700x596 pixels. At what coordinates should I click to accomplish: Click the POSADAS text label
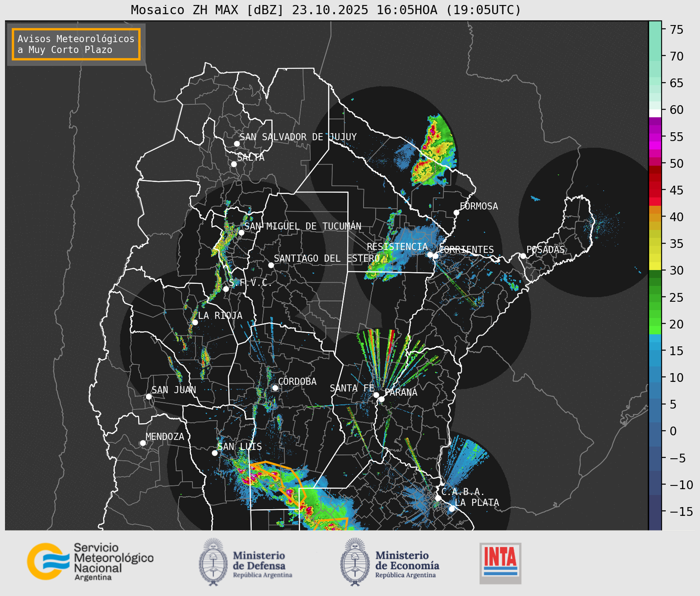click(x=545, y=250)
